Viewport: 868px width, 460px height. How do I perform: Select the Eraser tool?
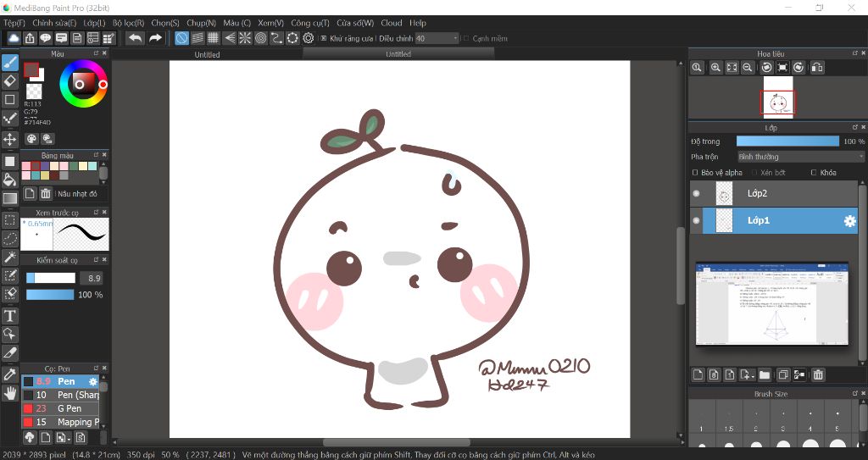10,81
